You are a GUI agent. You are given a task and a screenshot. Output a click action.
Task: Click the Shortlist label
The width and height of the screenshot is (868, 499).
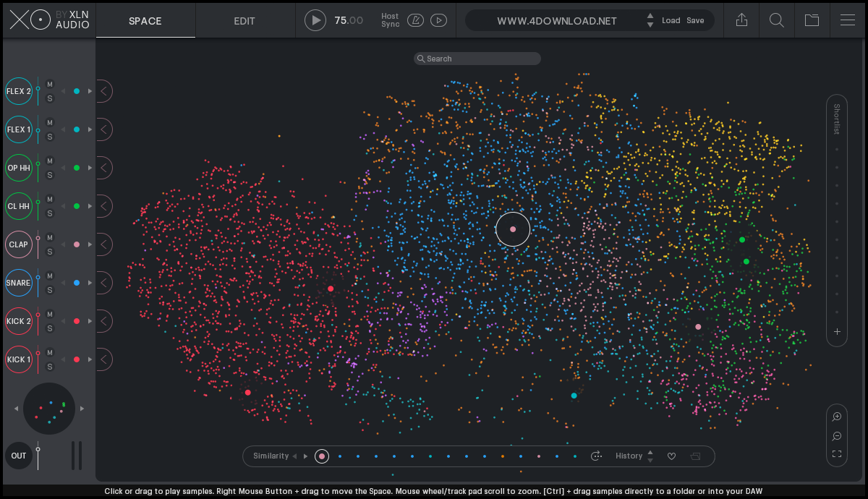point(837,119)
